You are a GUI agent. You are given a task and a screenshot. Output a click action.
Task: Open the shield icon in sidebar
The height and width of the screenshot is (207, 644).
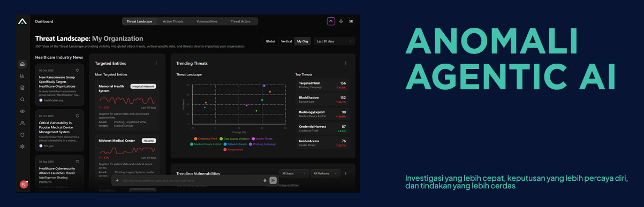pos(22,135)
